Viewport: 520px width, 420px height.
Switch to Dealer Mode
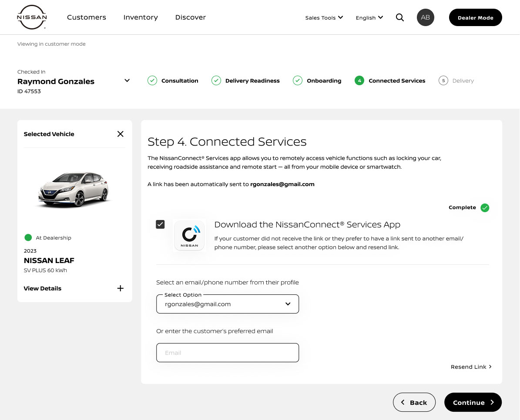pos(475,17)
